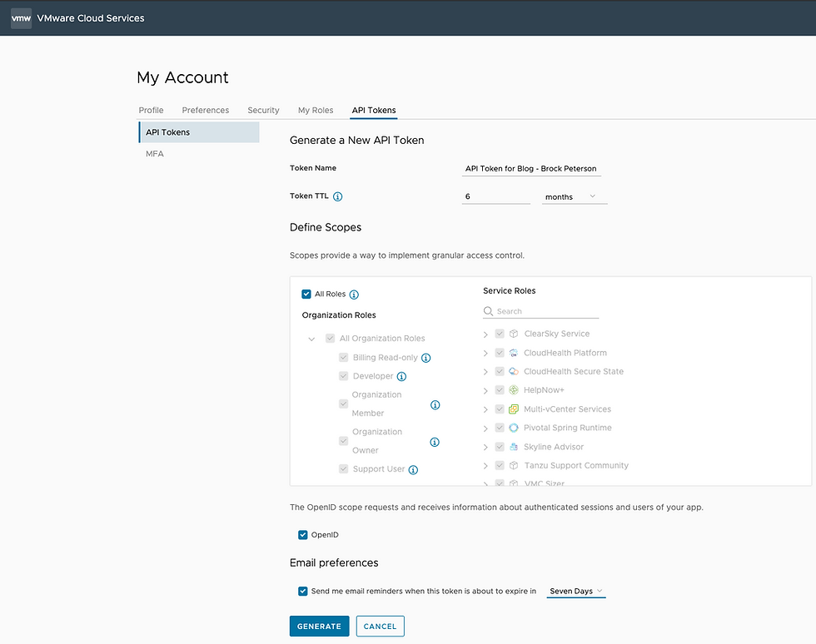Uncheck the All Roles checkbox

(306, 294)
